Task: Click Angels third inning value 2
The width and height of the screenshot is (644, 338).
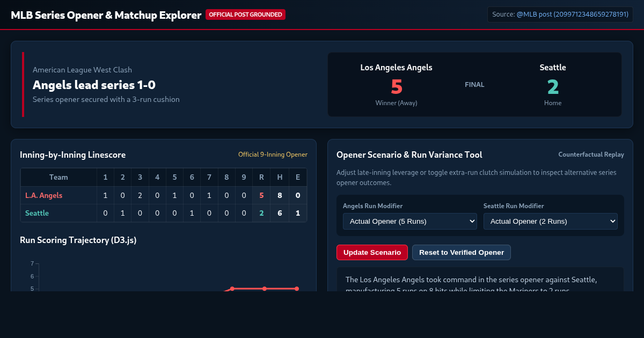Action: 140,195
